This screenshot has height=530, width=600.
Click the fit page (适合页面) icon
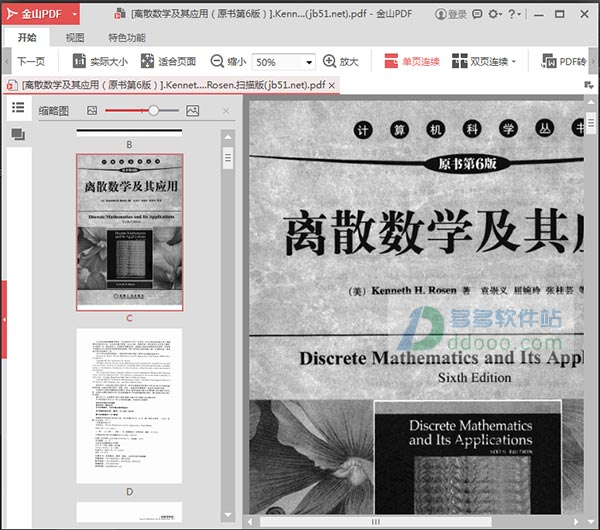pos(148,61)
